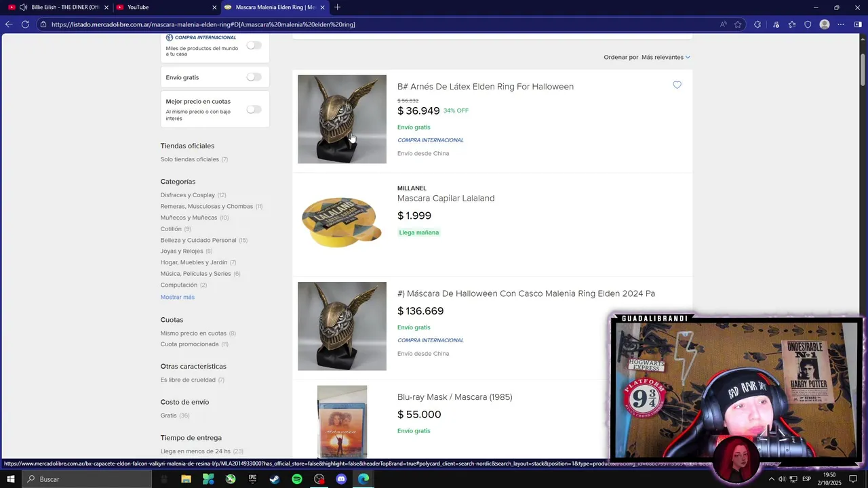The width and height of the screenshot is (868, 488).
Task: Open Blu-ray Mask / Mascara (1985) listing
Action: coord(454,397)
